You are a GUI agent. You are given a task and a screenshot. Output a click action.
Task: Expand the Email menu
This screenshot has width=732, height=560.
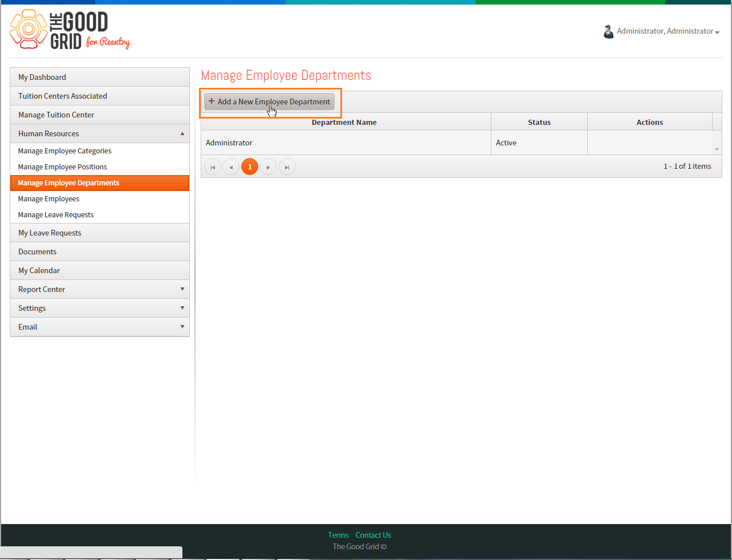coord(182,327)
